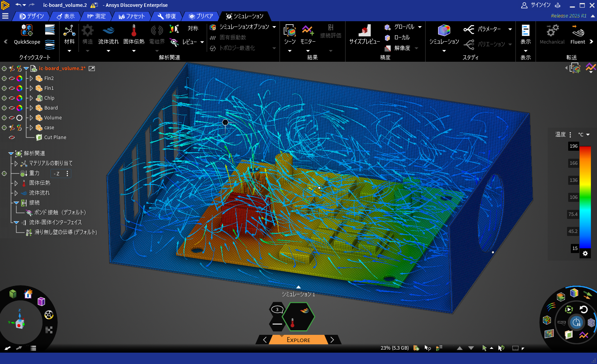Toggle the 重力 gravity circle indicator
The height and width of the screenshot is (364, 597).
4,173
